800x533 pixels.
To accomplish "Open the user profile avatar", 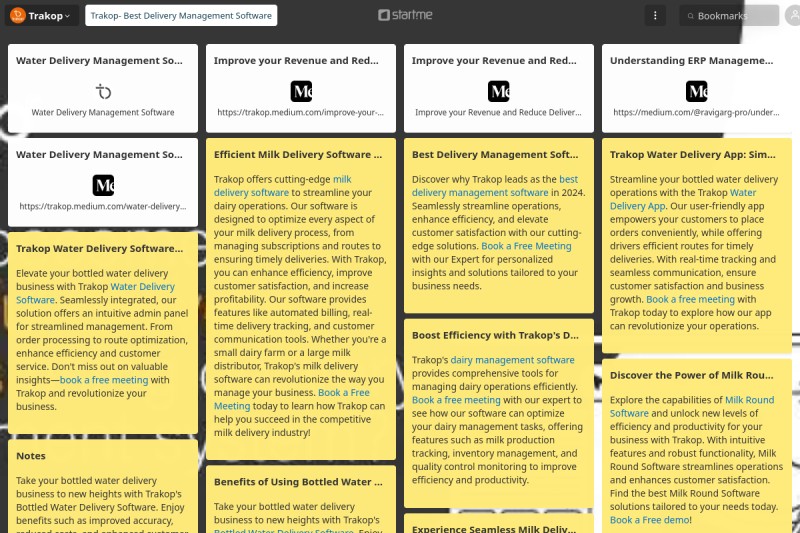I will point(792,16).
